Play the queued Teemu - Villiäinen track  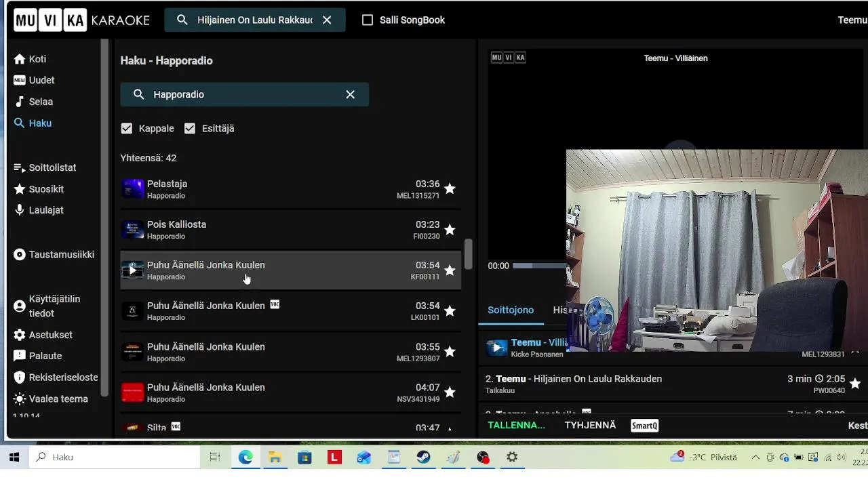point(497,348)
